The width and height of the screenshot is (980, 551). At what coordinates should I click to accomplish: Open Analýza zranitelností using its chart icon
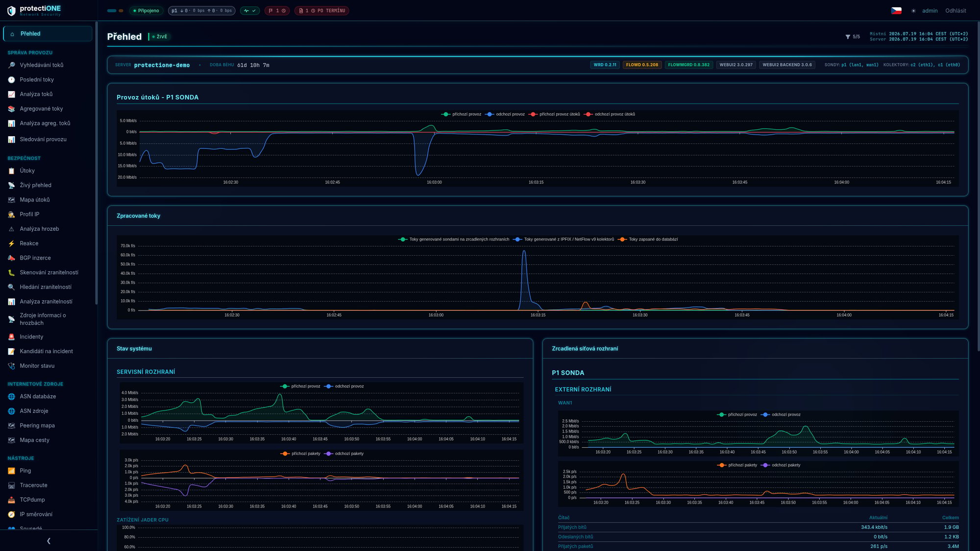coord(11,302)
